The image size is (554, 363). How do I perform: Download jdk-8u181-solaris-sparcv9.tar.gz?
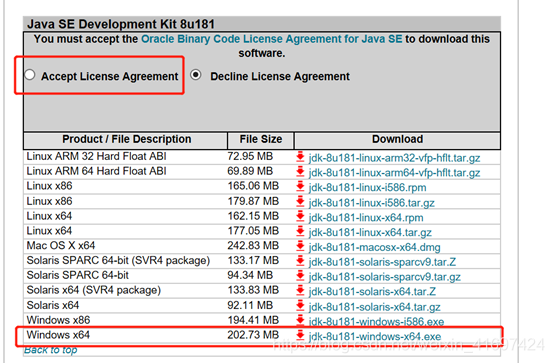tap(384, 277)
